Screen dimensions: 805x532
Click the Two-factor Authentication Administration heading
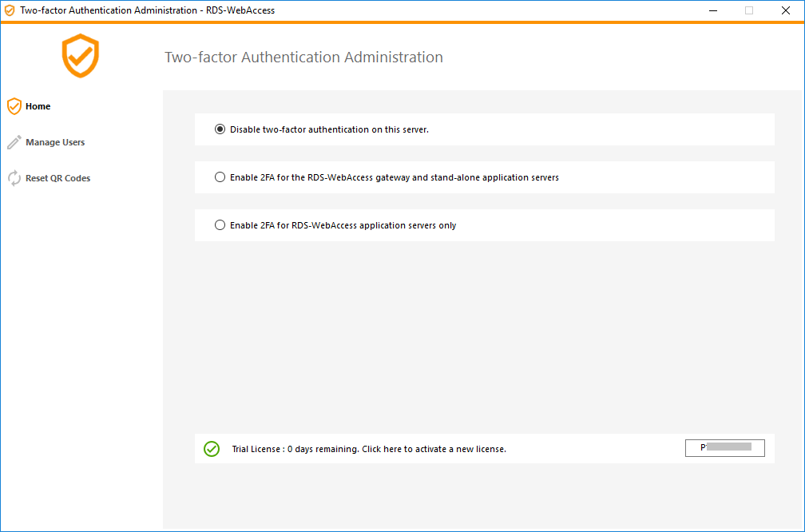303,57
